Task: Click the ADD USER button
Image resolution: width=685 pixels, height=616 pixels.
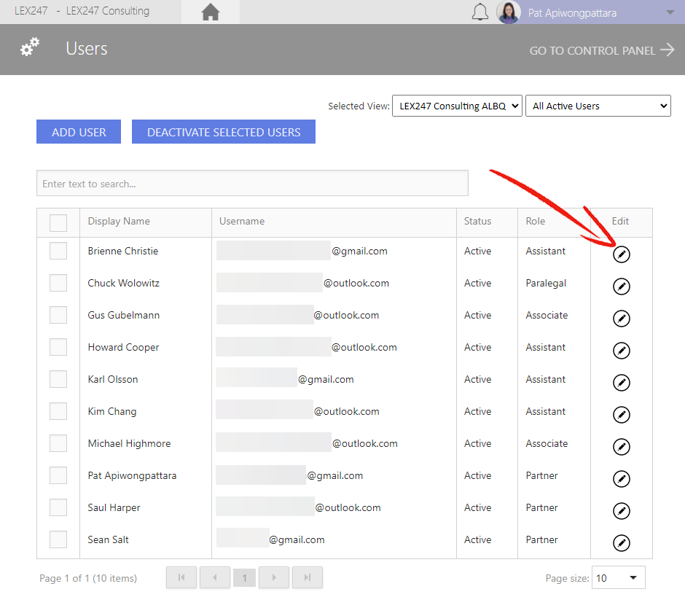Action: (x=79, y=131)
